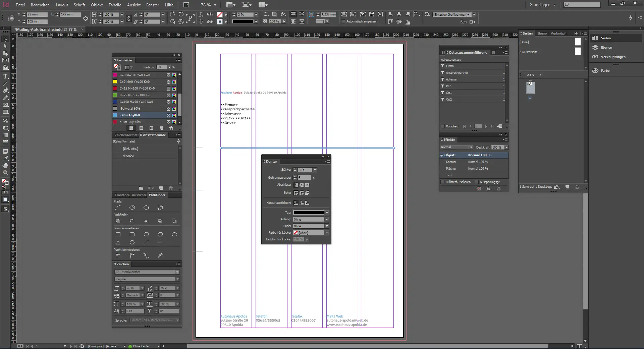Viewport: 644px width, 349px height.
Task: Check Automatisch einpassen option
Action: (x=343, y=21)
